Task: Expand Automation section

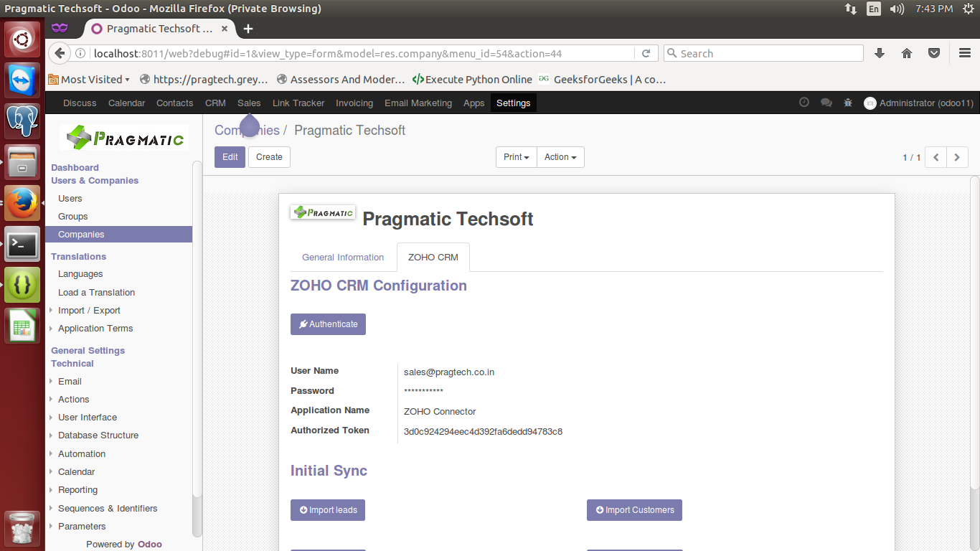Action: (x=82, y=453)
